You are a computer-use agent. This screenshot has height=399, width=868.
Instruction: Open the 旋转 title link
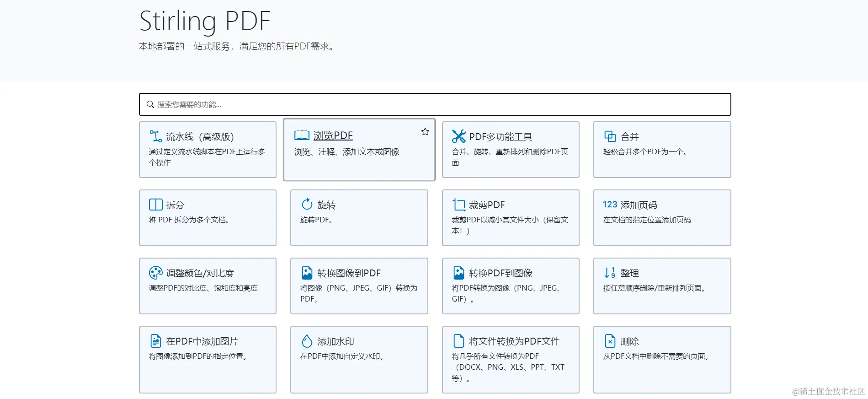[326, 205]
